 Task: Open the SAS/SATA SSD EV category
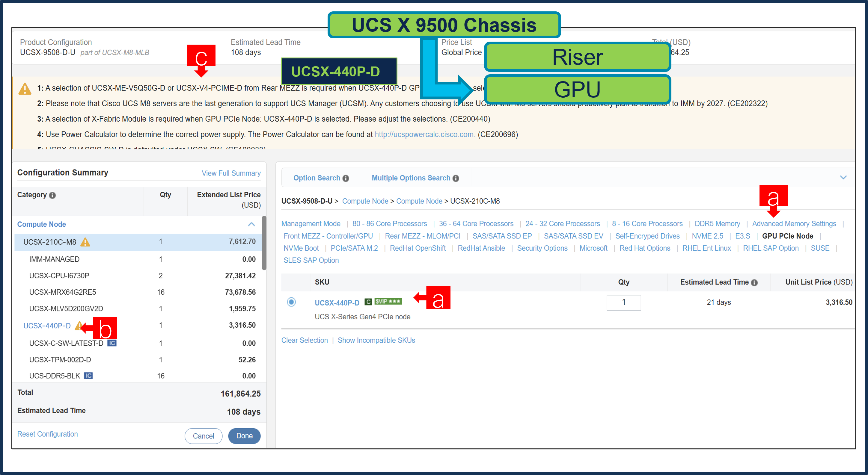click(x=573, y=236)
